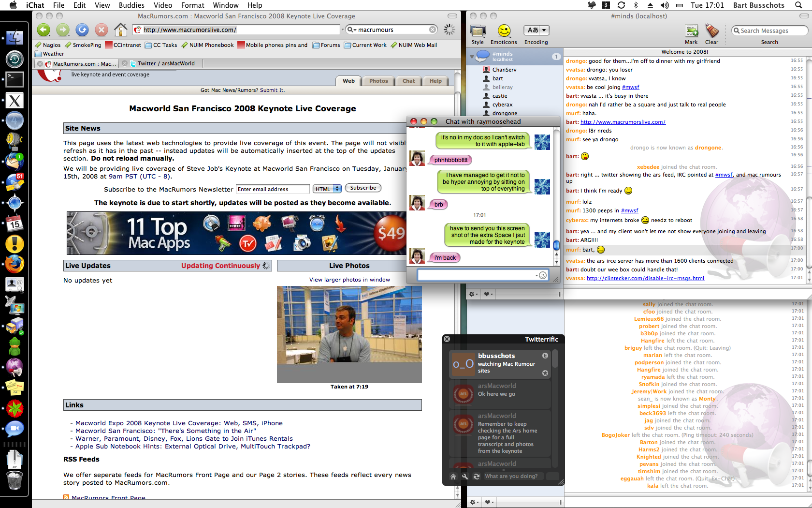Screen dimensions: 812x508
Task: Open the smiley picker in the raymoosehead chat
Action: click(543, 275)
